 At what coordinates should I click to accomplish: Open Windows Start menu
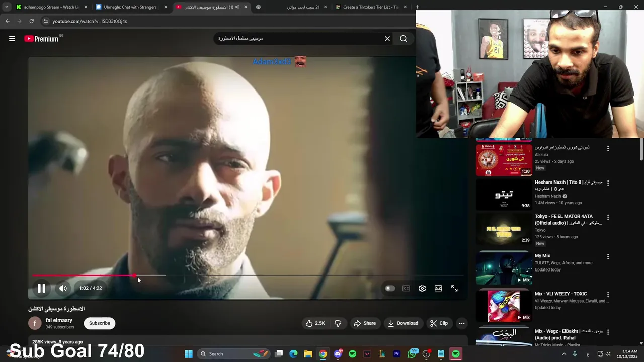(188, 354)
